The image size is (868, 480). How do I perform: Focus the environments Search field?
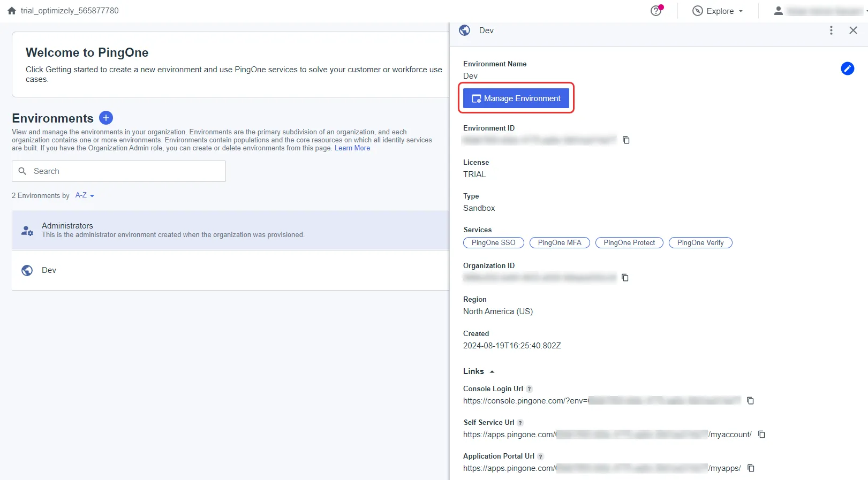point(119,171)
